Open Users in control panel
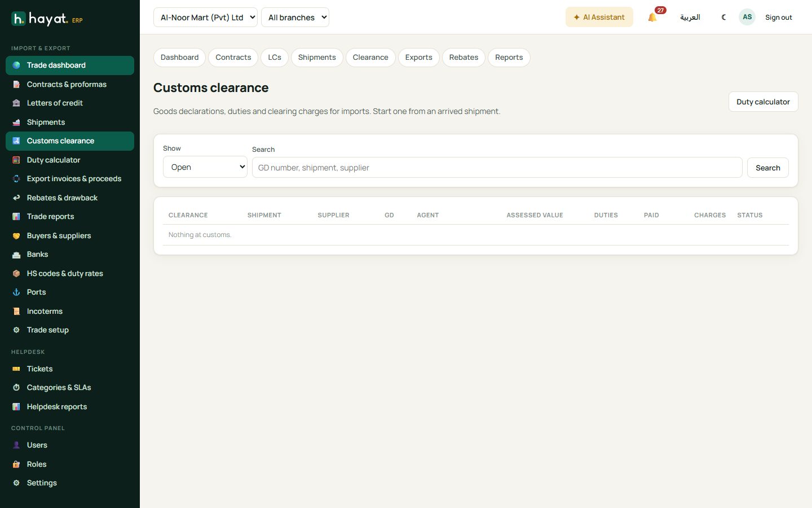 (70, 445)
